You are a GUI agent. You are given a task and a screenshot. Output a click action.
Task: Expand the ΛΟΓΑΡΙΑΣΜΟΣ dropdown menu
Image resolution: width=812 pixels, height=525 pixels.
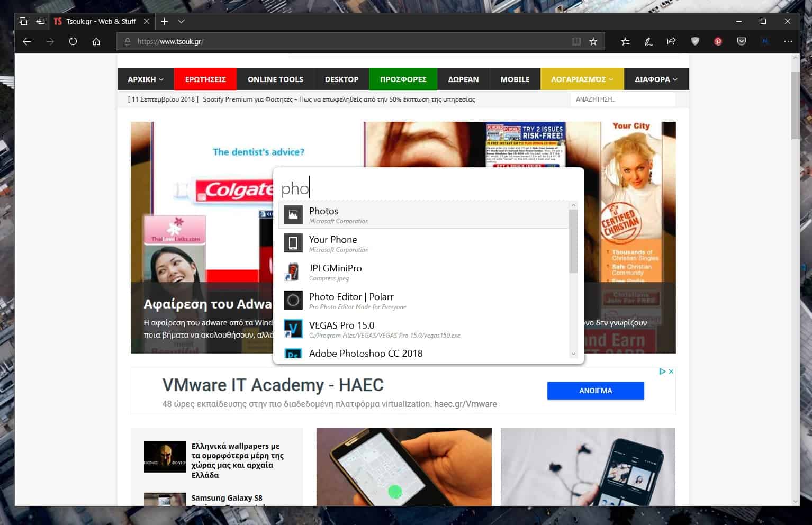coord(582,79)
